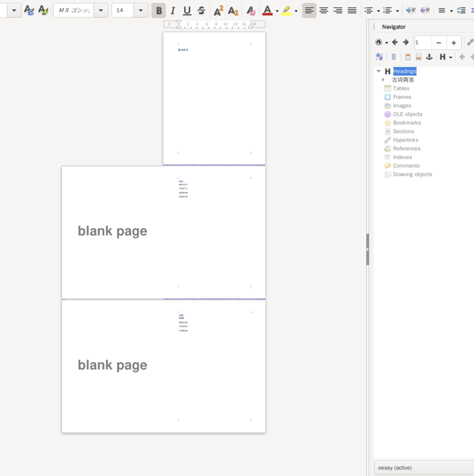474x476 pixels.
Task: Toggle the ordered numbered list
Action: coord(388,11)
